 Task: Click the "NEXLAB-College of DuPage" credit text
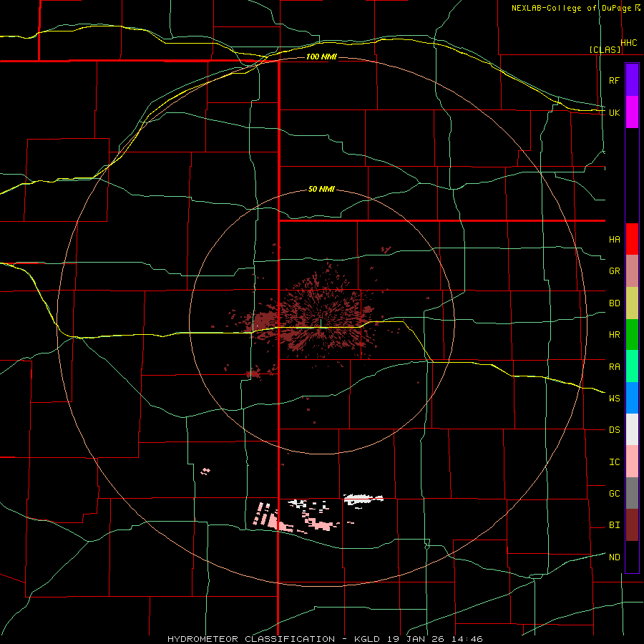[x=571, y=8]
